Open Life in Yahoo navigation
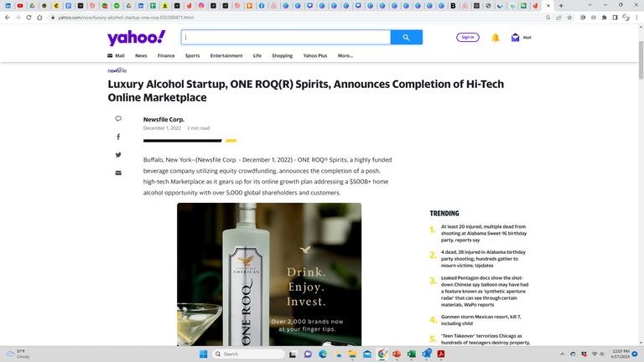This screenshot has height=362, width=644. 257,55
